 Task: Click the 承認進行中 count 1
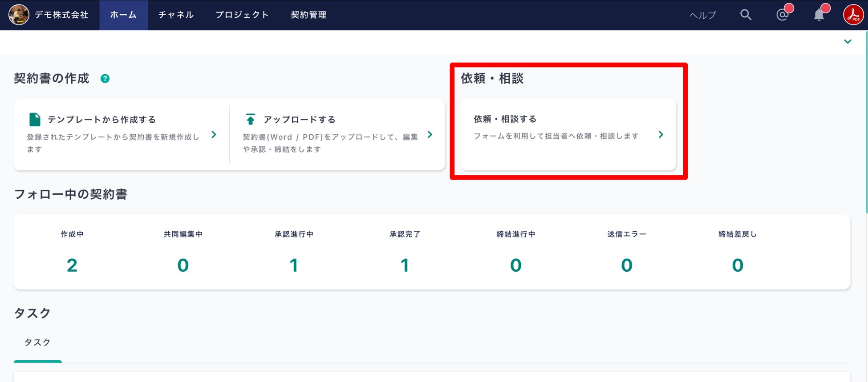tap(294, 265)
